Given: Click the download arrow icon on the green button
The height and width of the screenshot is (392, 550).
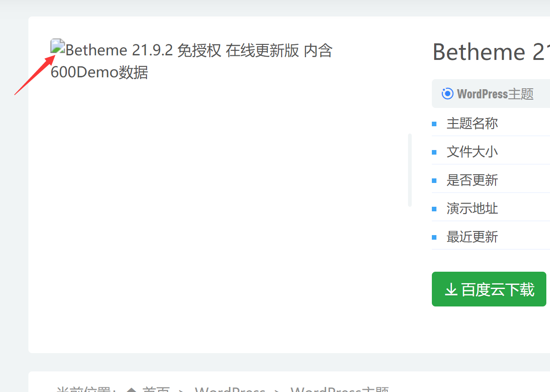Looking at the screenshot, I should [x=451, y=289].
